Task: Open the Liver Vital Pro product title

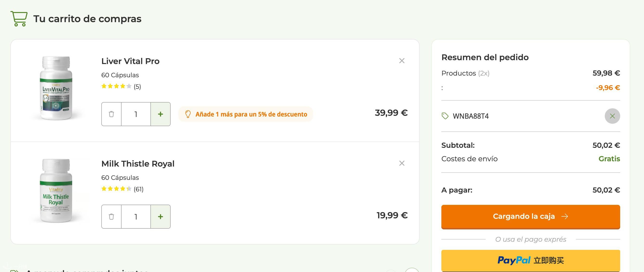Action: click(x=130, y=61)
